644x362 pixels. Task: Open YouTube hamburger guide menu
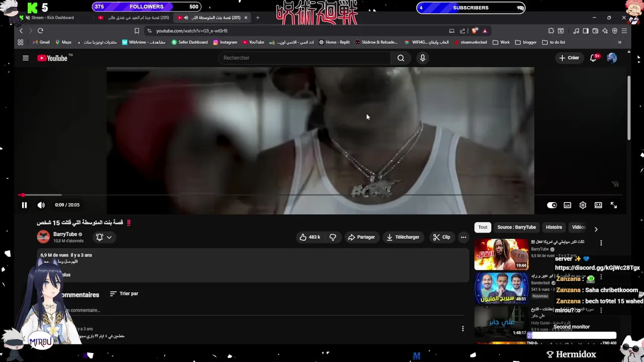pos(26,58)
